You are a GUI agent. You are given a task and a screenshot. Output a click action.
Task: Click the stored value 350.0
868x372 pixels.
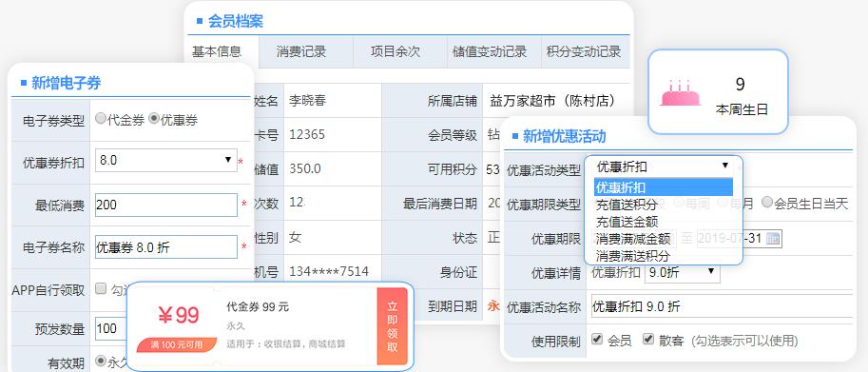pyautogui.click(x=305, y=168)
